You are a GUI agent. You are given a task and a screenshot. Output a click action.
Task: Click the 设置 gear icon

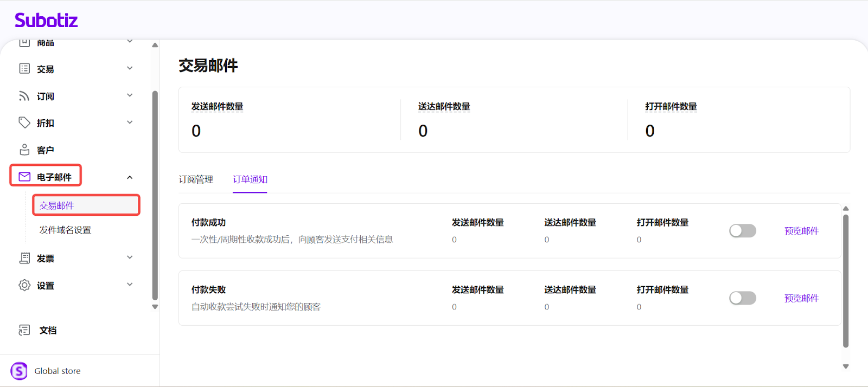(x=24, y=285)
